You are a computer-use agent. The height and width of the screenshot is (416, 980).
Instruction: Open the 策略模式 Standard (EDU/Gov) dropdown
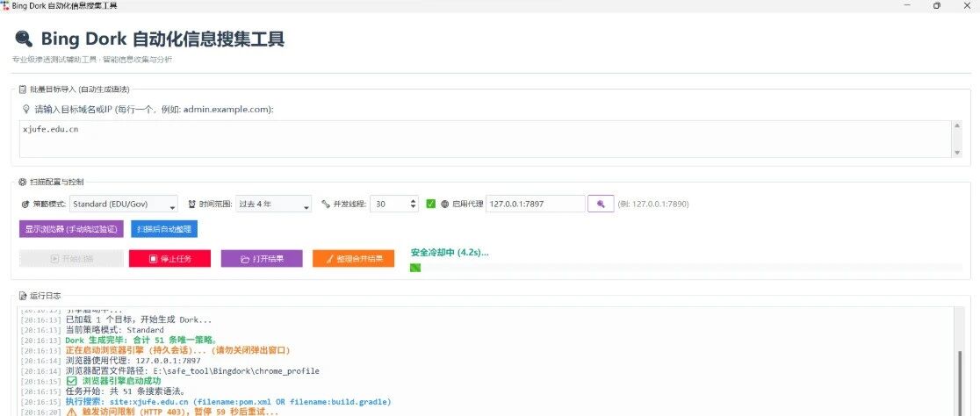(124, 204)
